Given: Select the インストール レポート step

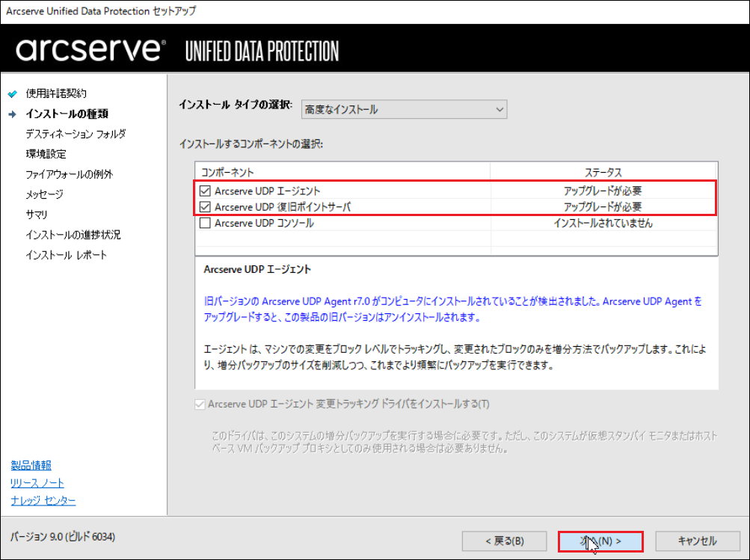Looking at the screenshot, I should [x=66, y=255].
